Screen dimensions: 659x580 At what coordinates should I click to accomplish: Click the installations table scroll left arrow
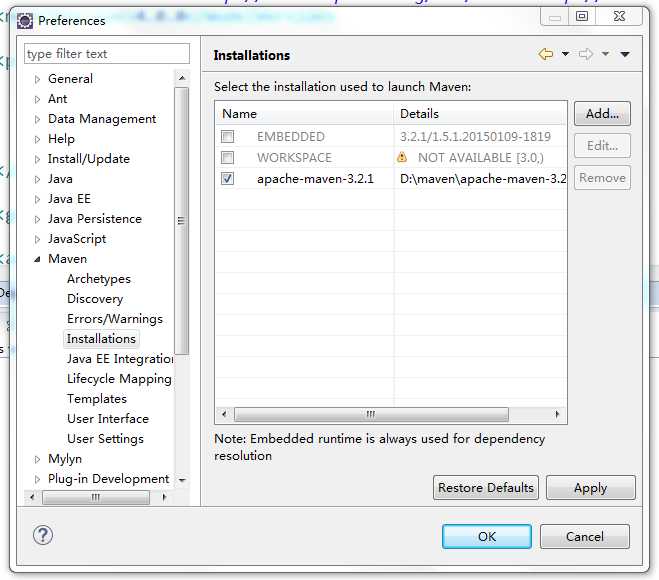tap(224, 414)
